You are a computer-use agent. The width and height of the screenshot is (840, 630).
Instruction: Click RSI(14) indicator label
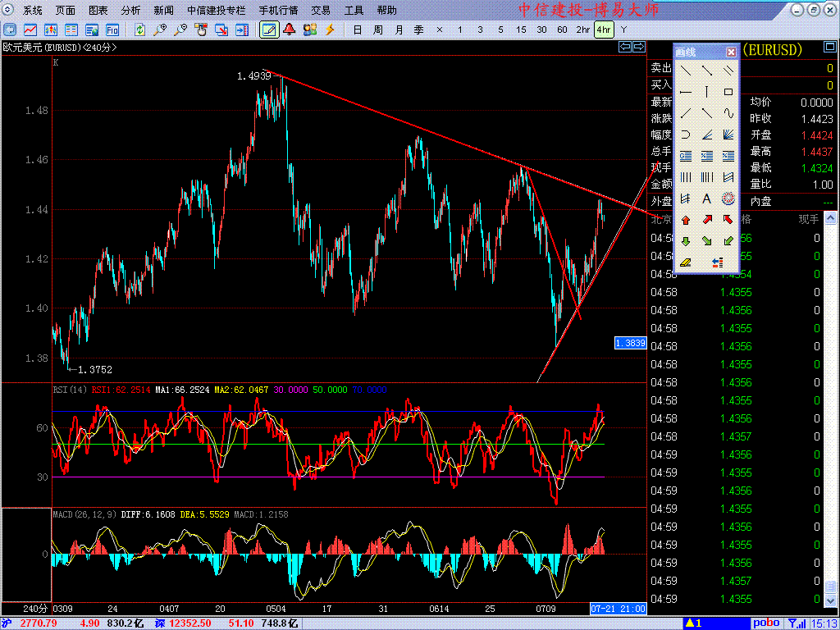[x=70, y=390]
